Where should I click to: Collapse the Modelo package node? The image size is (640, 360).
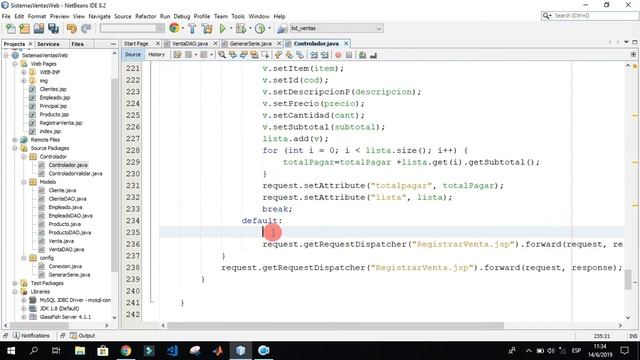pyautogui.click(x=24, y=182)
